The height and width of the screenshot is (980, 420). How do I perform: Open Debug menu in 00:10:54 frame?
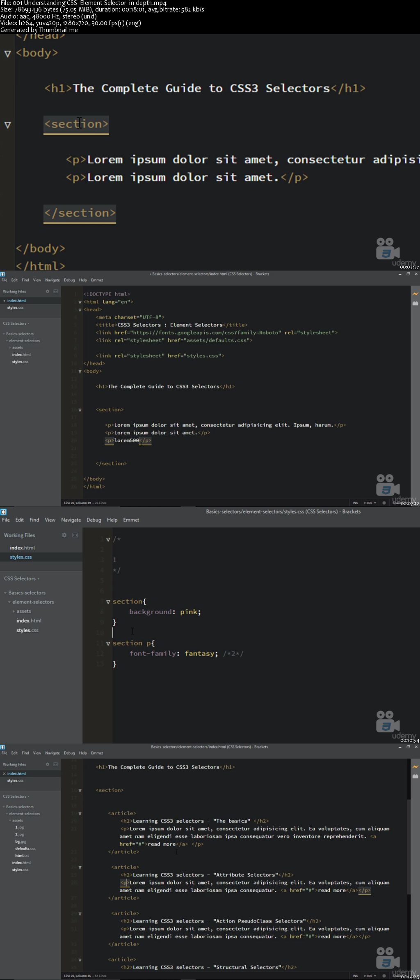click(94, 520)
